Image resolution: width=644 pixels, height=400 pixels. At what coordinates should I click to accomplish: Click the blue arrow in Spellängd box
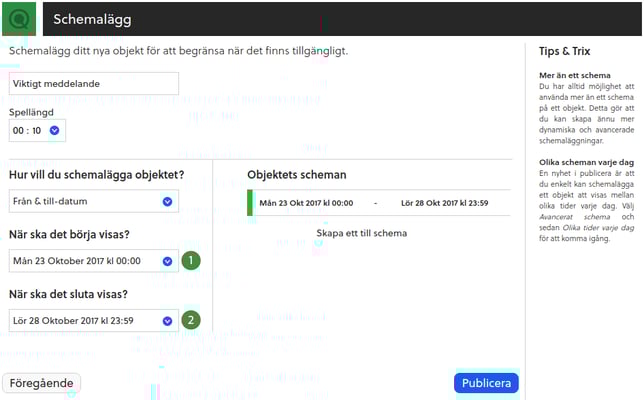point(55,130)
